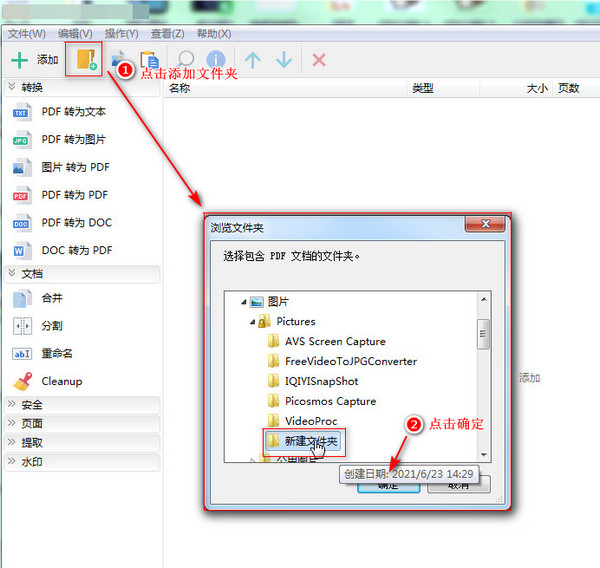
Task: Click the paste from clipboard toolbar icon
Action: pyautogui.click(x=149, y=60)
